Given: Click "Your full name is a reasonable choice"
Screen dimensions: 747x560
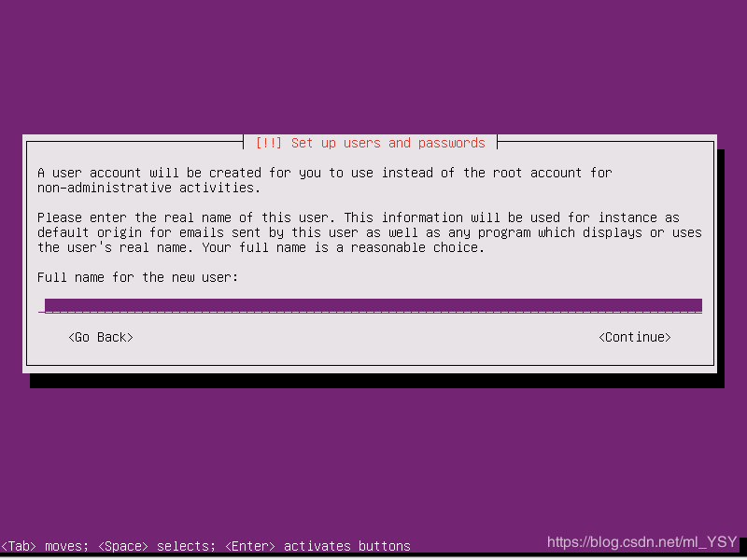Looking at the screenshot, I should coord(343,247).
